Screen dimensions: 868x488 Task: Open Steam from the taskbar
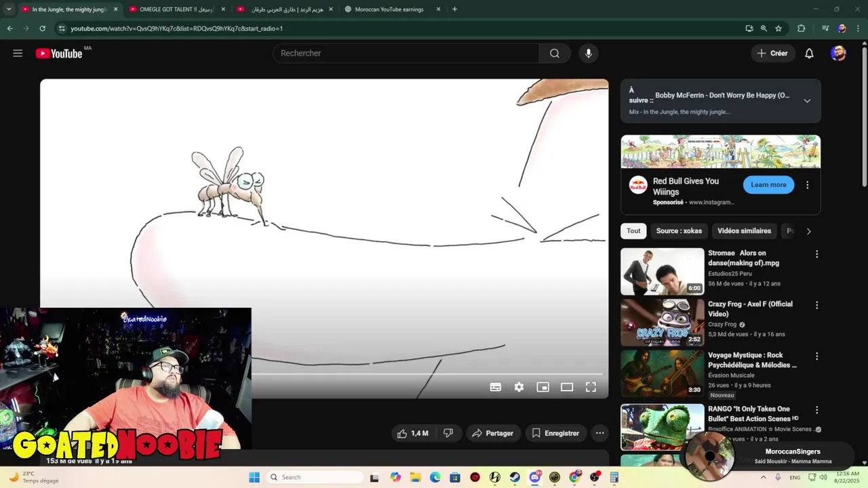point(515,477)
